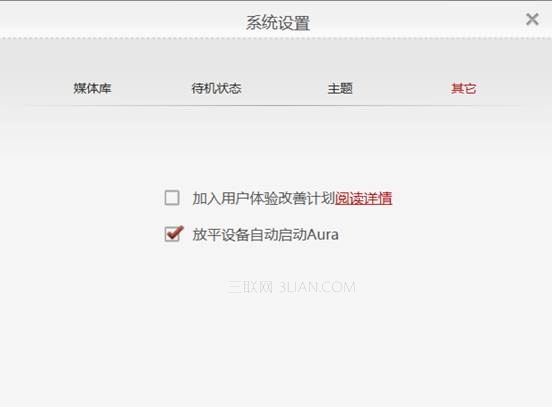Screen dimensions: 552x407
Task: Show standby state settings (待机状态)
Action: tap(216, 88)
